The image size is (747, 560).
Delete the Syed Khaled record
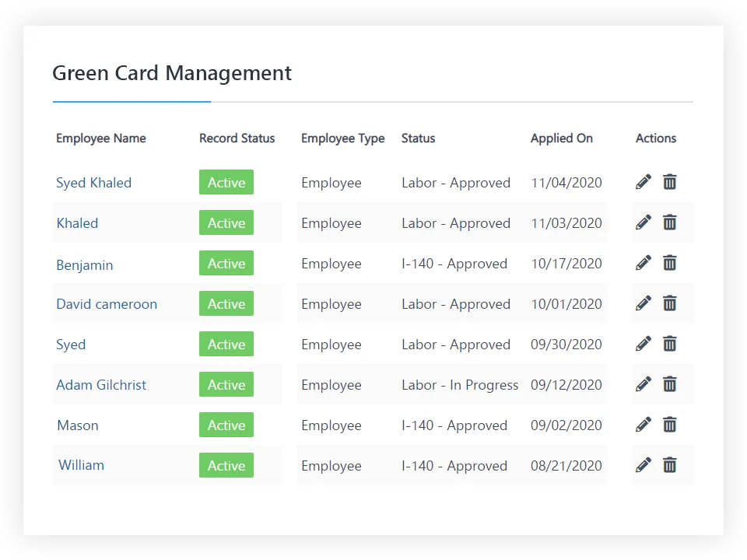click(x=669, y=182)
